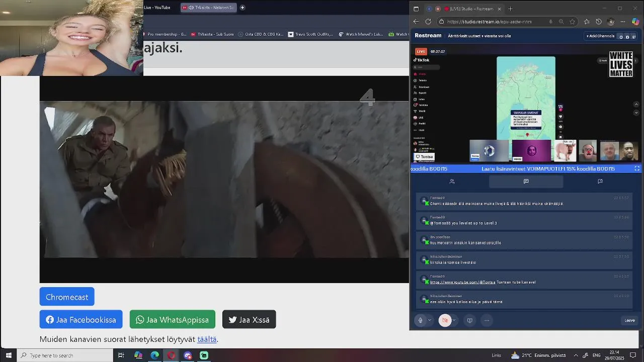Viewport: 644px width, 362px height.
Task: Mute the microphone in Restream controls
Action: [421, 320]
